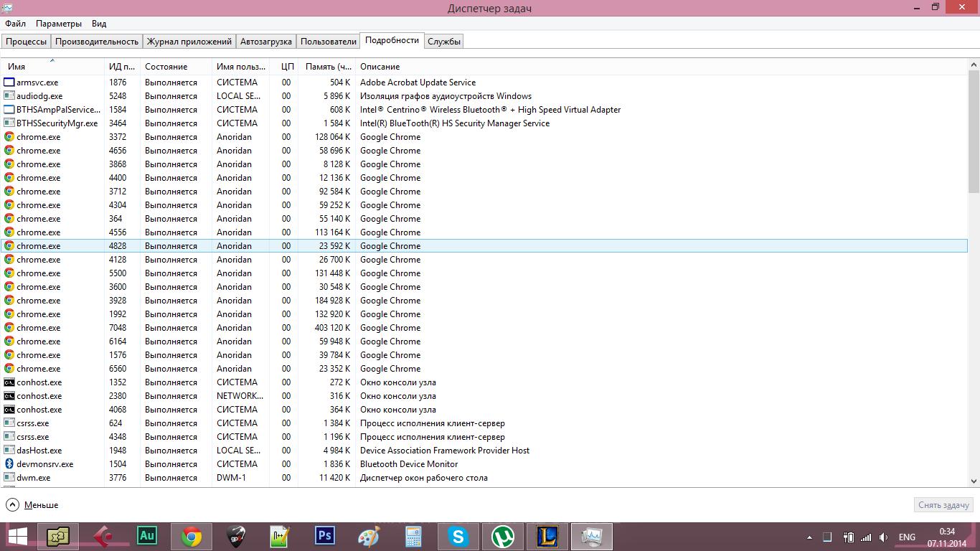The width and height of the screenshot is (980, 551).
Task: Select the BTHSSecurityMgr.exe process row
Action: pyautogui.click(x=484, y=123)
